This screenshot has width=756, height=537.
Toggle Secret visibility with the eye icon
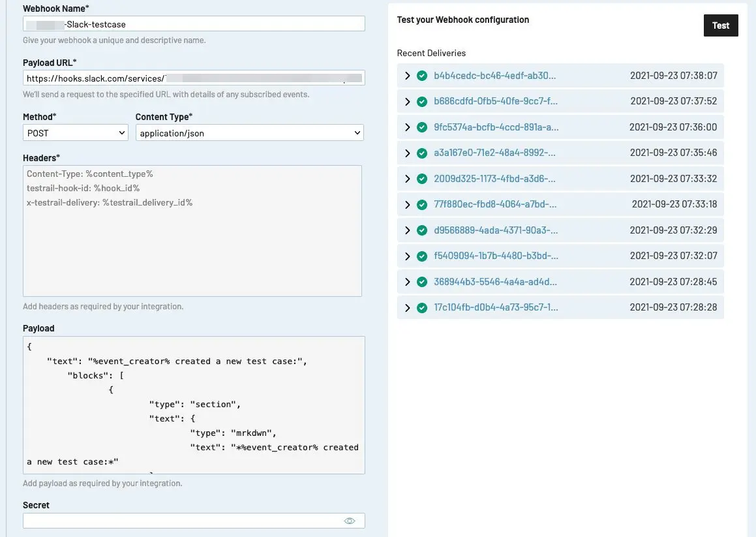(x=350, y=521)
